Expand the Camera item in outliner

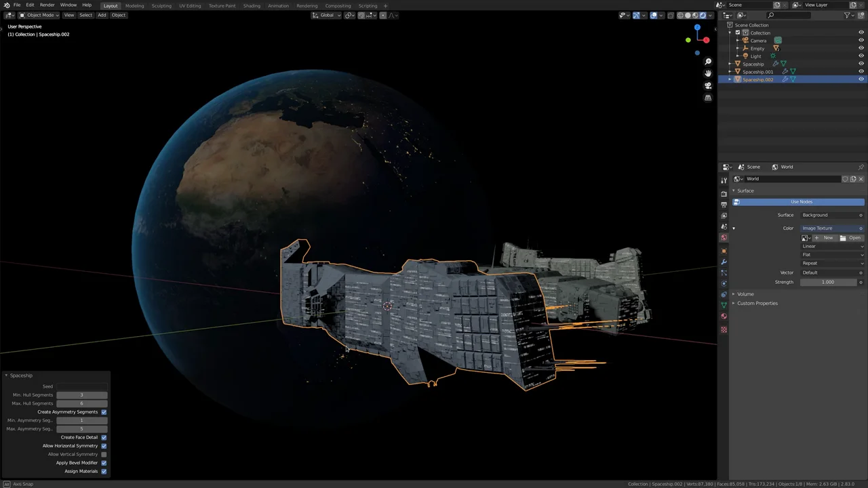738,41
